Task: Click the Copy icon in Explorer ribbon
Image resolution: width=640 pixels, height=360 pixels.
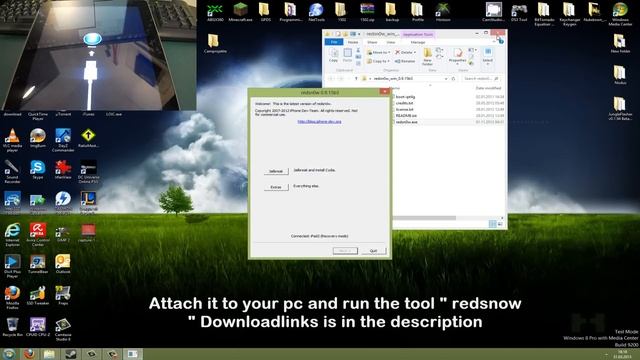Action: [x=333, y=56]
